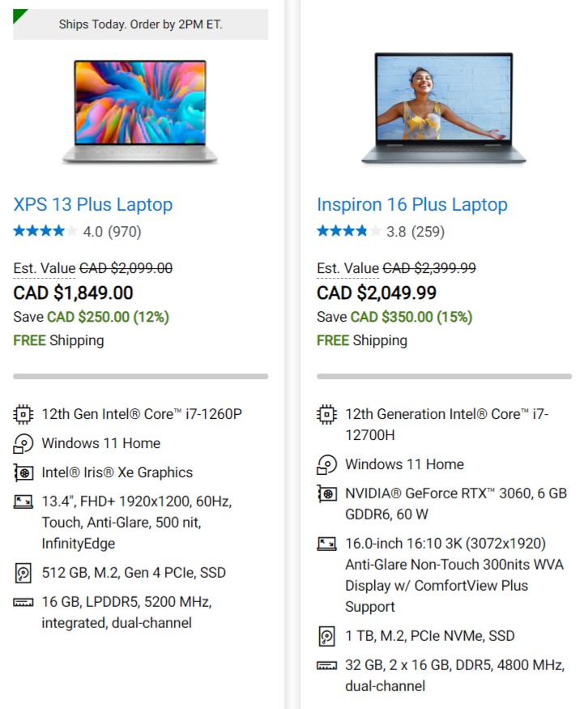Click the XPS 13 Windows 11 Home icon

click(x=23, y=443)
